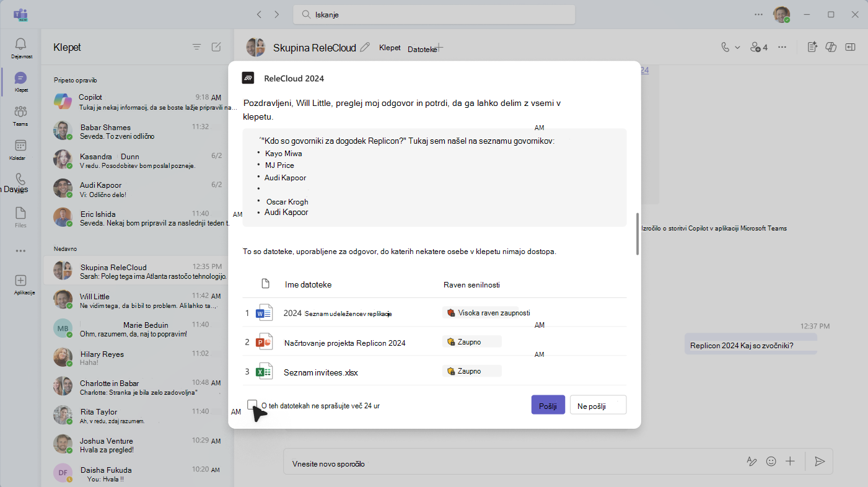The image size is (868, 487).
Task: Go forward with the title bar arrow
Action: point(276,14)
